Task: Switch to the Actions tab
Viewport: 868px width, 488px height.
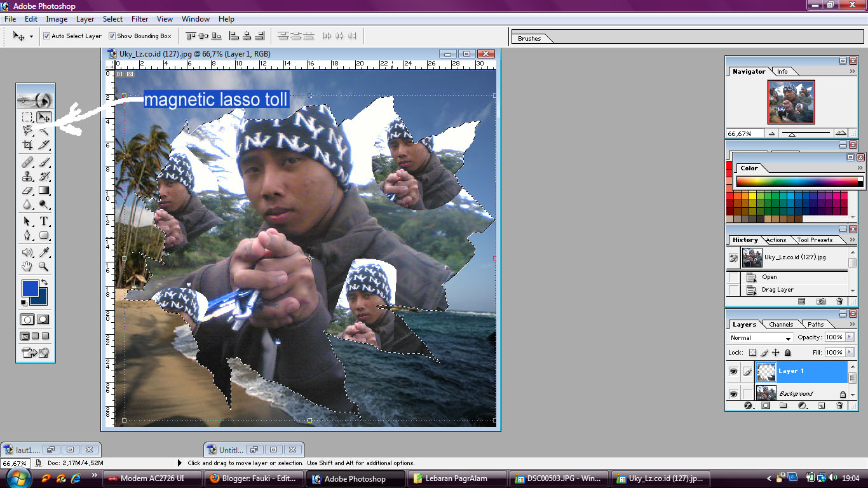Action: tap(776, 240)
